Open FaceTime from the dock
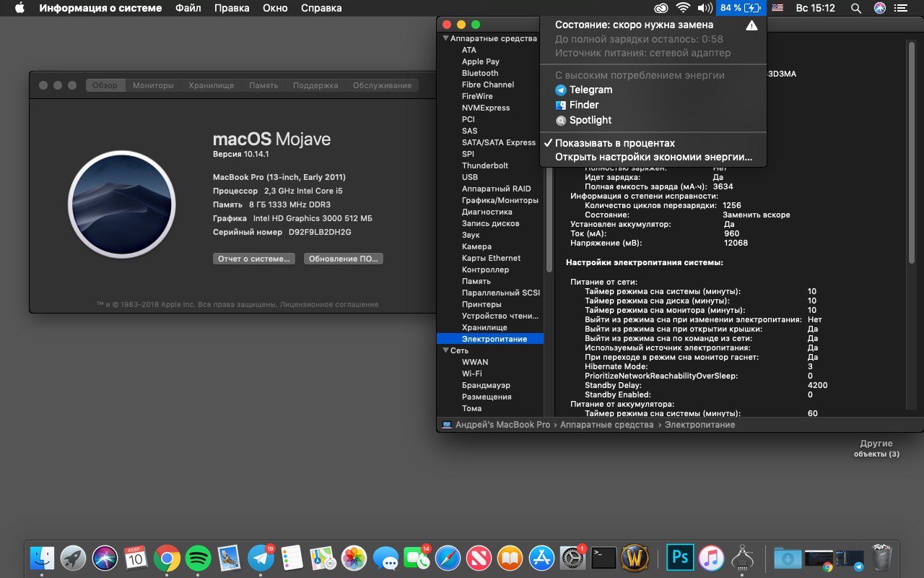 click(x=417, y=557)
